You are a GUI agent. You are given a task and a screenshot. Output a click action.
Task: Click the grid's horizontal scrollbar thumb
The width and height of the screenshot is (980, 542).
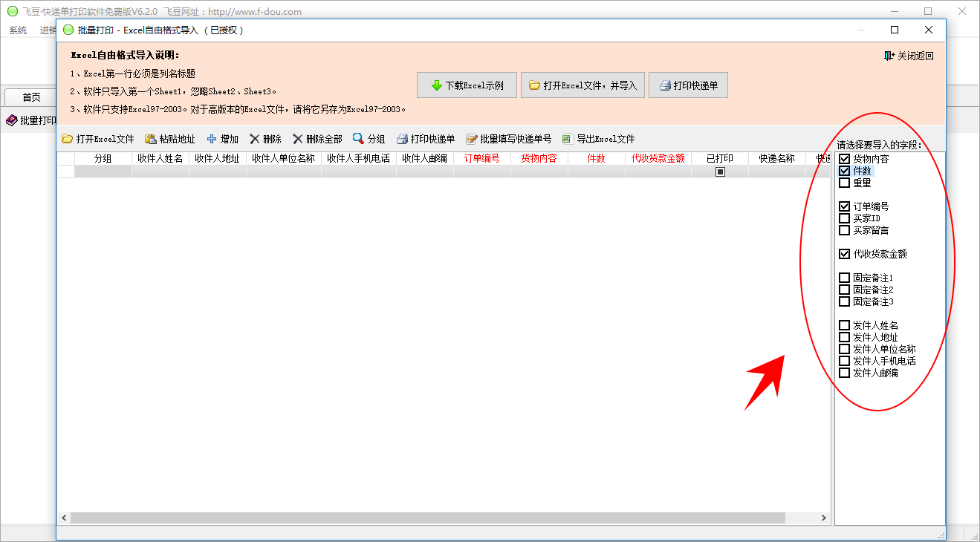tap(428, 517)
